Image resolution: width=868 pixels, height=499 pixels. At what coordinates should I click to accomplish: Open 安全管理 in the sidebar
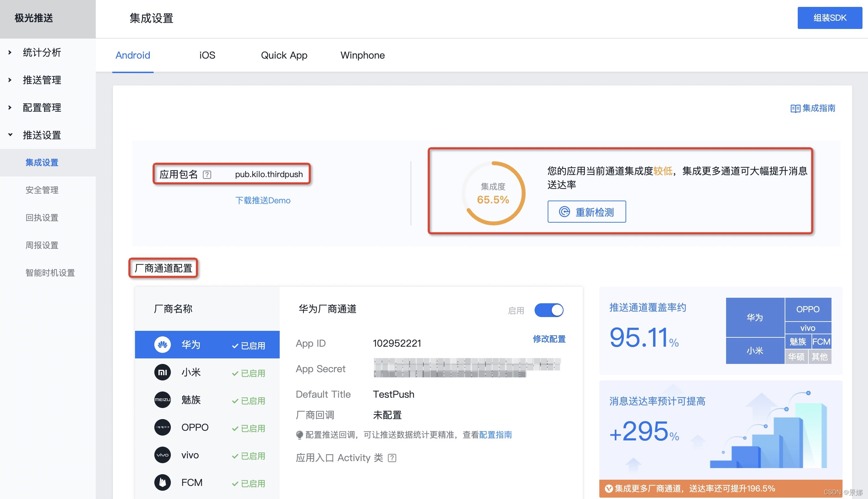[x=42, y=190]
